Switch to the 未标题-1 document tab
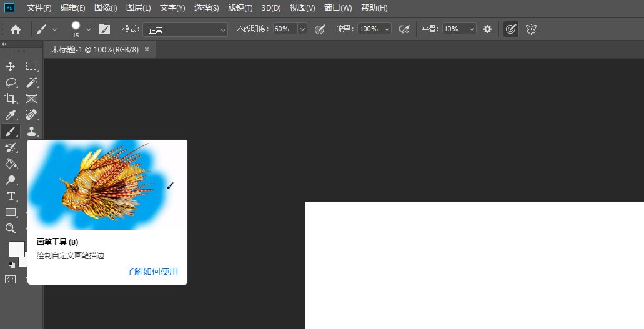644x329 pixels. click(95, 49)
